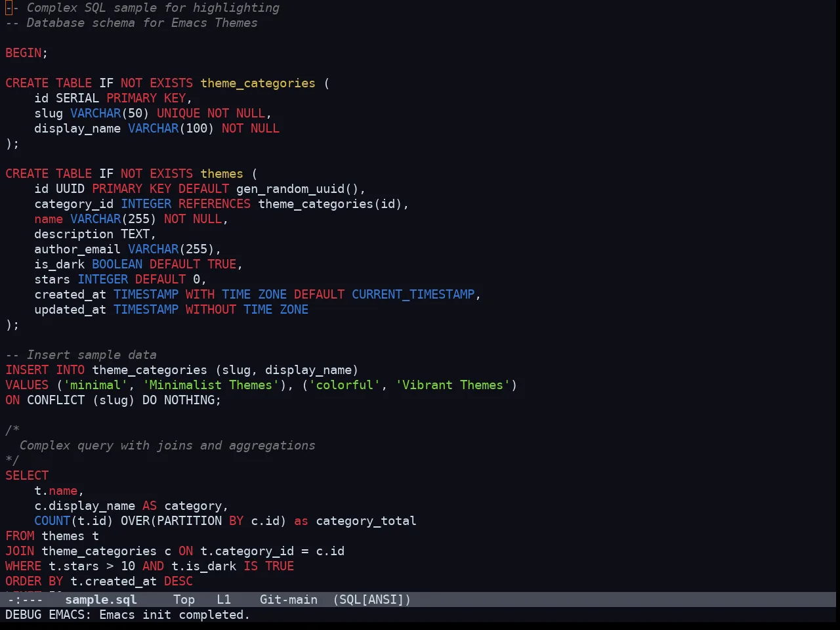Image resolution: width=840 pixels, height=630 pixels.
Task: Click the UUID type on the themes id line
Action: point(70,189)
